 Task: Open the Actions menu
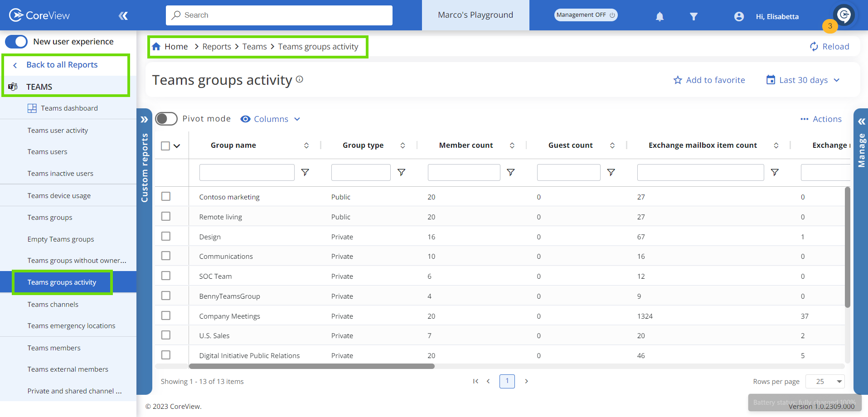(821, 119)
